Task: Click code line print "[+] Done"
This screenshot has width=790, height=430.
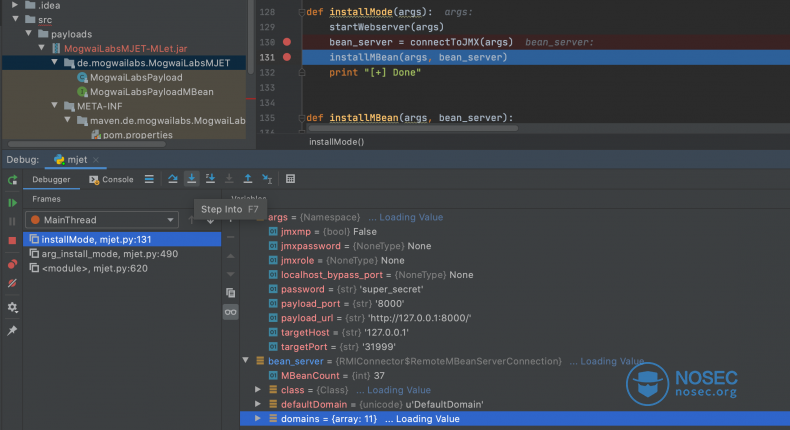Action: point(375,73)
